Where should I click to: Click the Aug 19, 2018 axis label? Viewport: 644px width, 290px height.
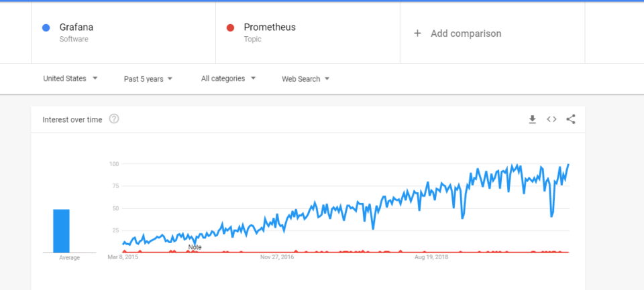[x=431, y=258]
